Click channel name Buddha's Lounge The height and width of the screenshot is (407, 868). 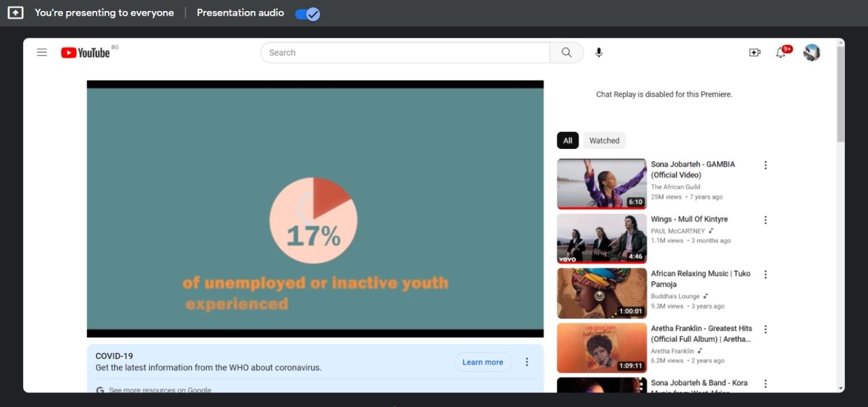pyautogui.click(x=675, y=296)
